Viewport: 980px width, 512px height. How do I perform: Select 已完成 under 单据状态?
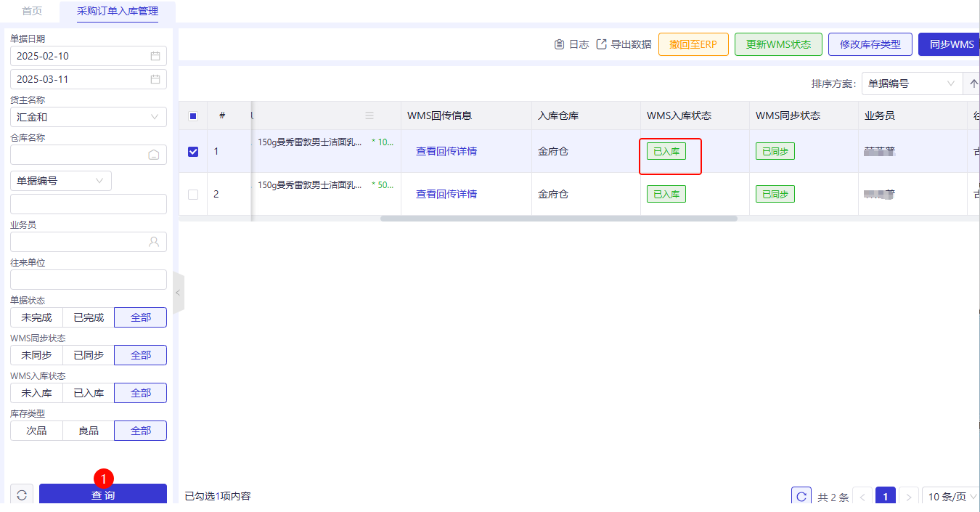(89, 317)
